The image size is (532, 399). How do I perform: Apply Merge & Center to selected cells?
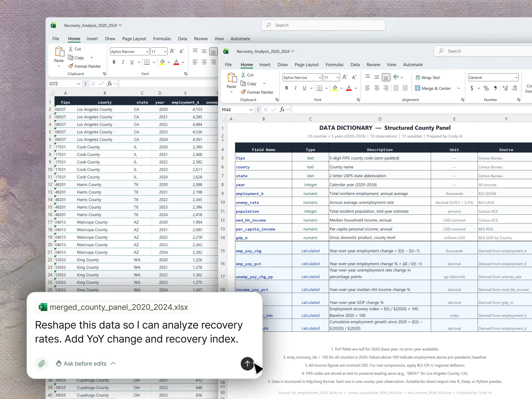click(x=434, y=88)
